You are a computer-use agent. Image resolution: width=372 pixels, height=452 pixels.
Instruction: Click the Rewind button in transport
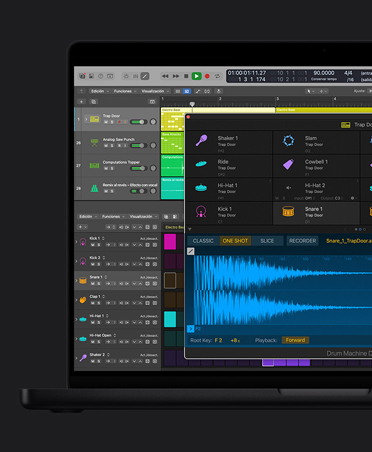coord(165,76)
